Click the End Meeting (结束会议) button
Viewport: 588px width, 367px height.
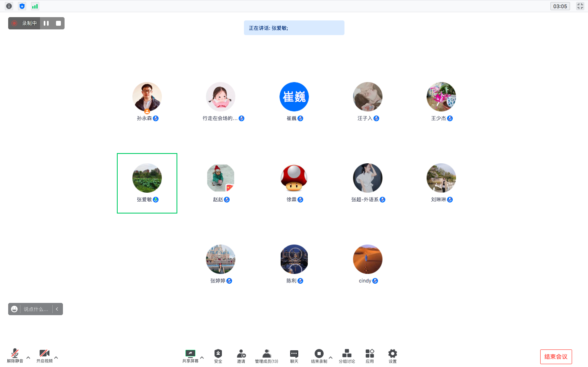pyautogui.click(x=556, y=356)
